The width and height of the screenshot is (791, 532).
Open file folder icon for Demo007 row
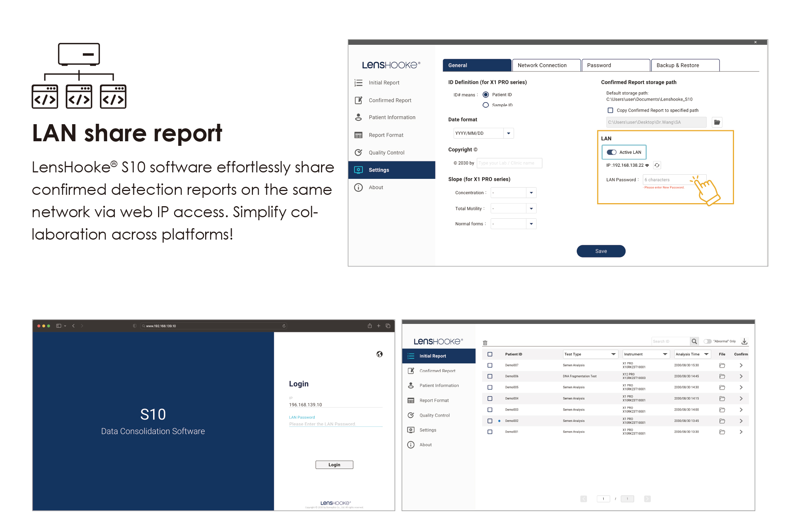pos(722,365)
